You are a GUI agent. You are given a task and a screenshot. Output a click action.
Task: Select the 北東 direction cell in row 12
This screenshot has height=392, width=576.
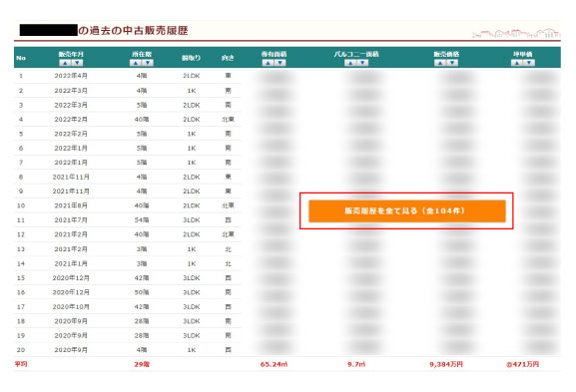point(228,234)
